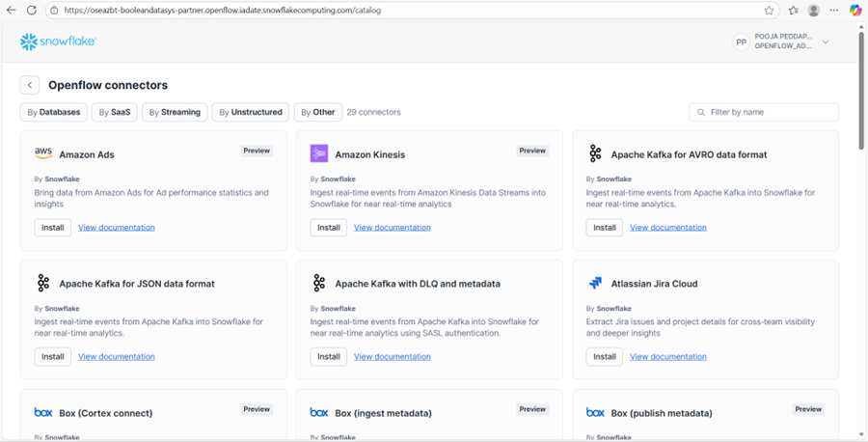Click the Amazon Ads AWS icon
Screen dimensions: 868x442
click(43, 153)
